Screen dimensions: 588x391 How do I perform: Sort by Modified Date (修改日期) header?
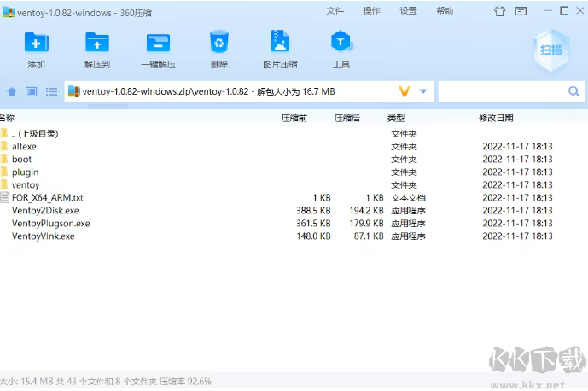pyautogui.click(x=496, y=118)
